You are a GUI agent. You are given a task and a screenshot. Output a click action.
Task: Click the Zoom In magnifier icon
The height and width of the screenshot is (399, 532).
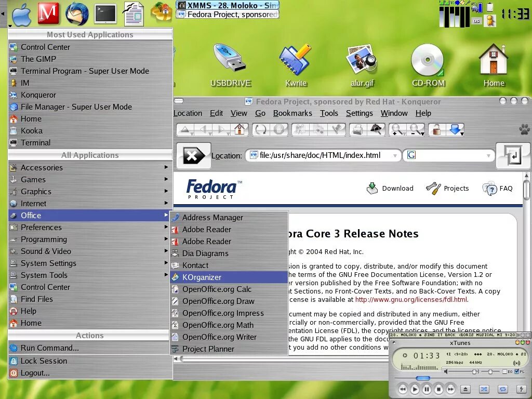coord(396,129)
